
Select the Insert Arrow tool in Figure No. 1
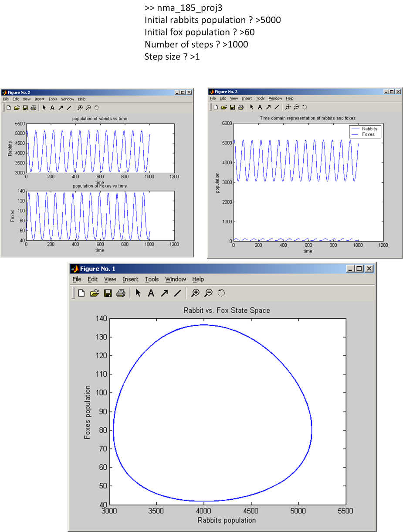tap(164, 293)
